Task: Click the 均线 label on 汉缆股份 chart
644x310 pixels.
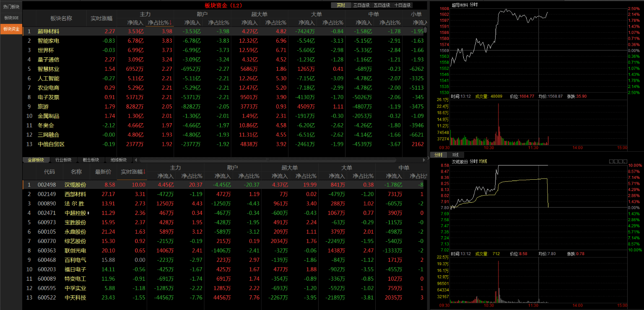Action: [x=483, y=161]
